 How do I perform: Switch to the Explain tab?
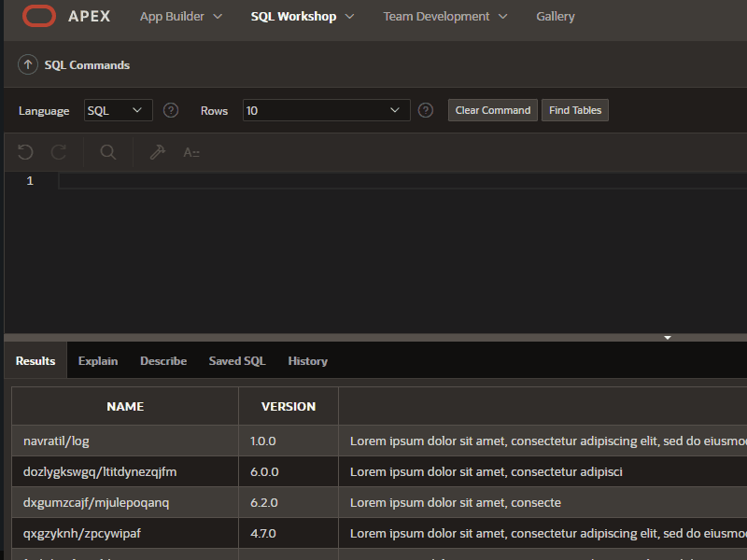(x=98, y=361)
